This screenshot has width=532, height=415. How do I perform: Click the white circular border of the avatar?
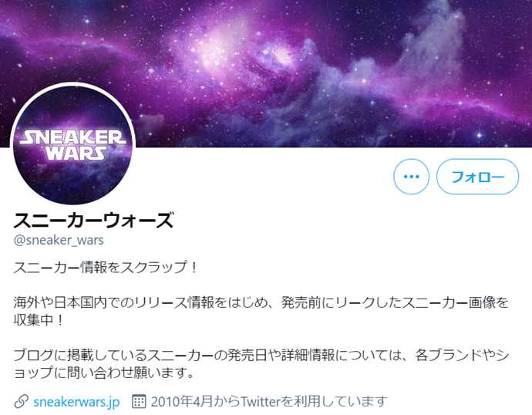tap(72, 83)
